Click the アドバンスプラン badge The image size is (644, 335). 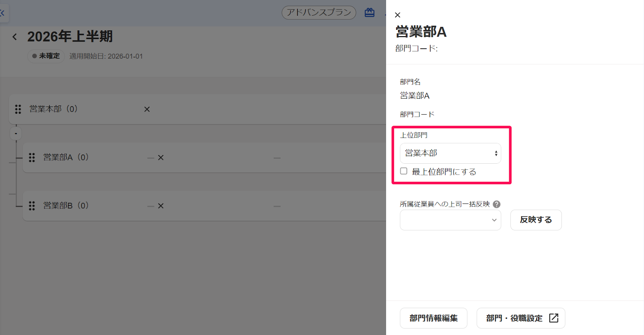pyautogui.click(x=319, y=12)
